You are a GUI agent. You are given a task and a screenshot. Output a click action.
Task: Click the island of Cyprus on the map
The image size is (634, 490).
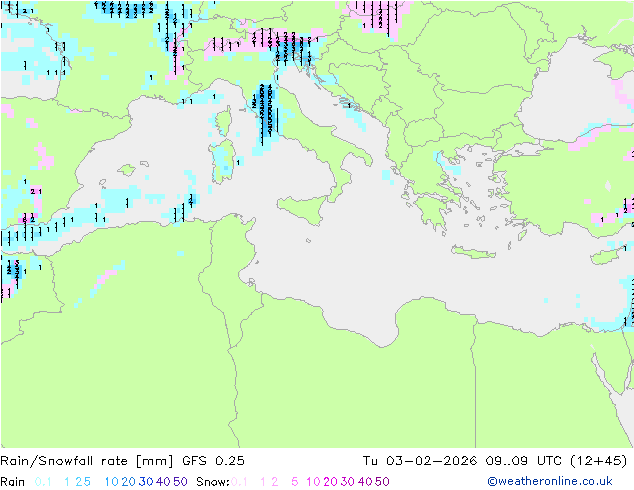click(x=607, y=256)
